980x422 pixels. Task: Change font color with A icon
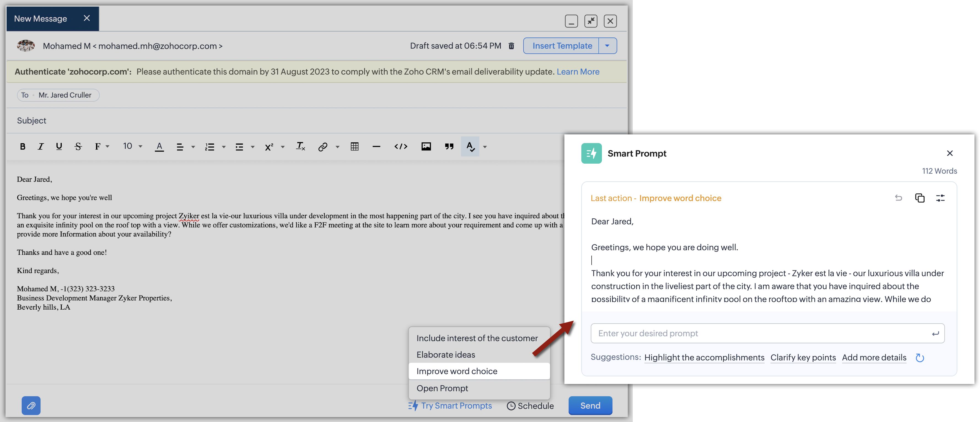[x=159, y=146]
